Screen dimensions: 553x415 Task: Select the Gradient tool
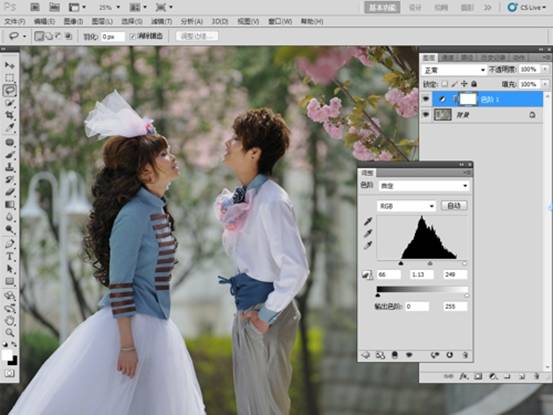pyautogui.click(x=10, y=205)
